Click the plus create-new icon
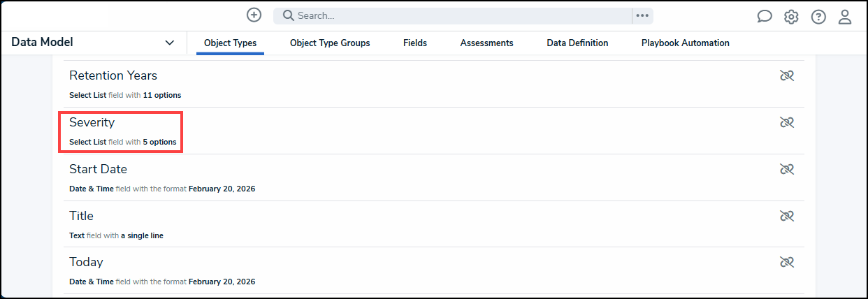868x299 pixels. tap(254, 15)
